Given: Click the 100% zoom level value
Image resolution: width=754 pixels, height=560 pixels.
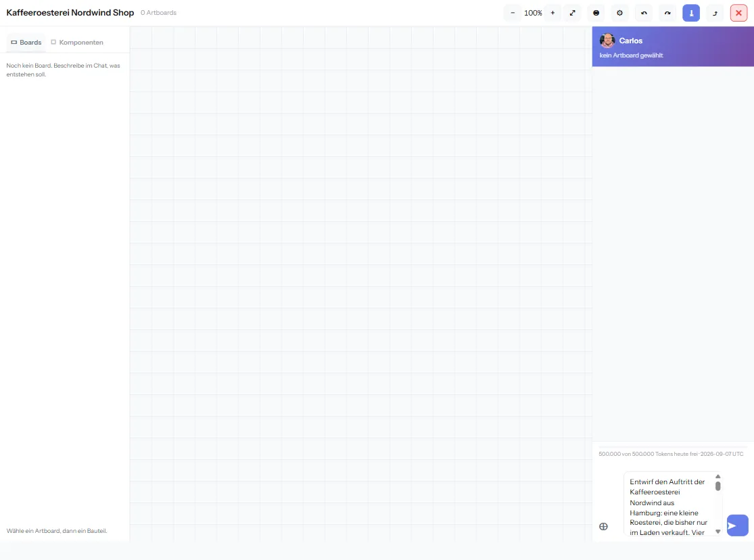Looking at the screenshot, I should [x=533, y=13].
